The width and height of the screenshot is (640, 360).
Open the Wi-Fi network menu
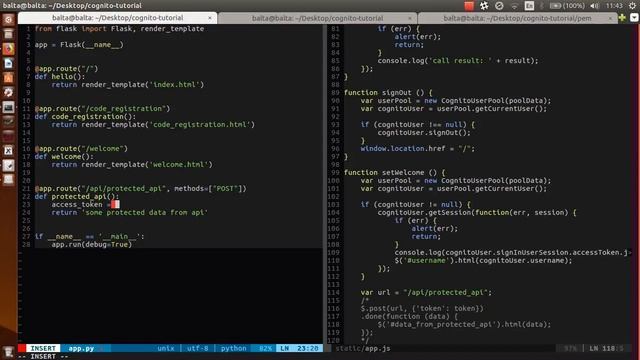coord(514,6)
